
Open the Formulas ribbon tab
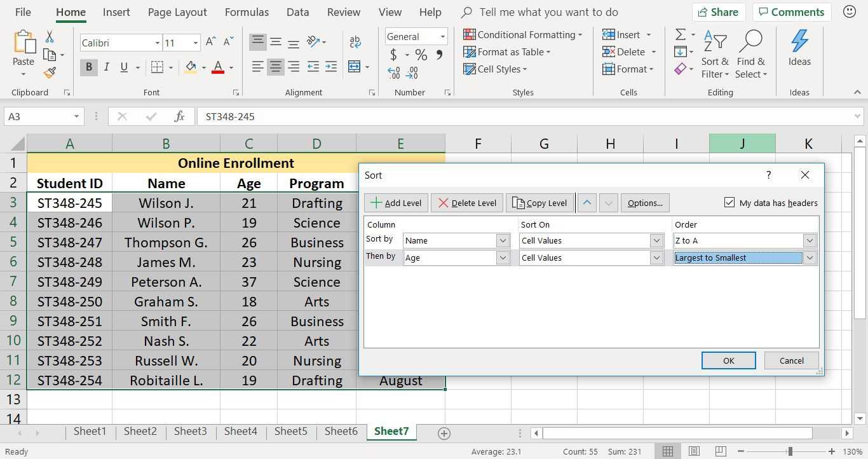pos(246,12)
